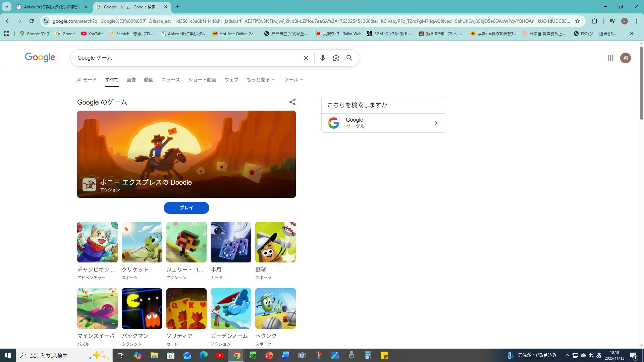This screenshot has height=362, width=644.
Task: Switch to the ニュース tab
Action: [x=170, y=80]
